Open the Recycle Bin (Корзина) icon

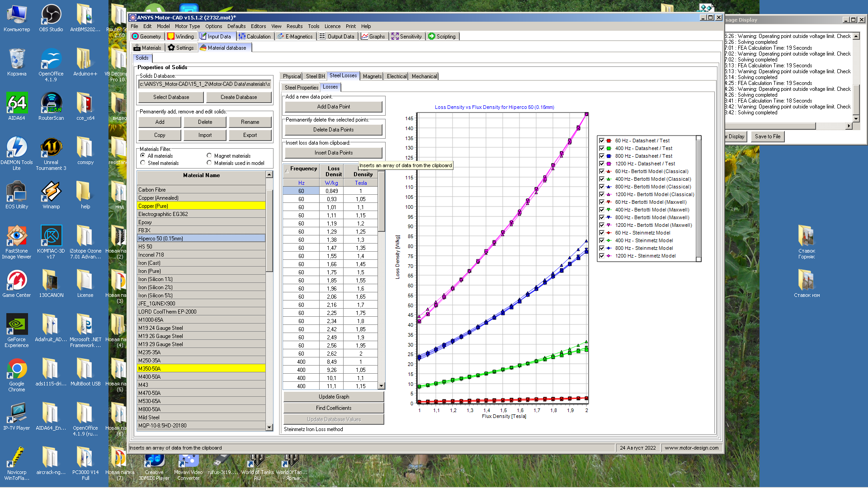tap(17, 62)
